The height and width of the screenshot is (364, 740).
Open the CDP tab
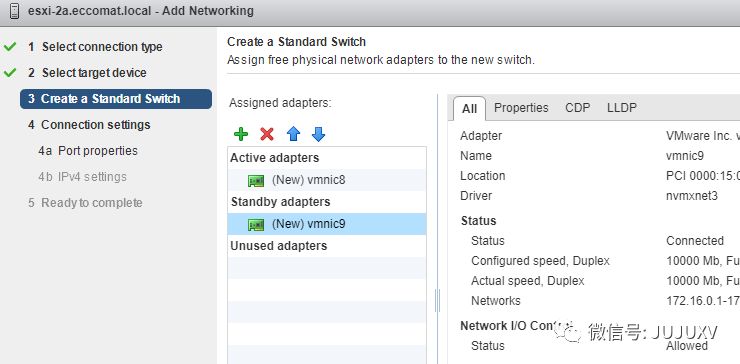(x=578, y=108)
